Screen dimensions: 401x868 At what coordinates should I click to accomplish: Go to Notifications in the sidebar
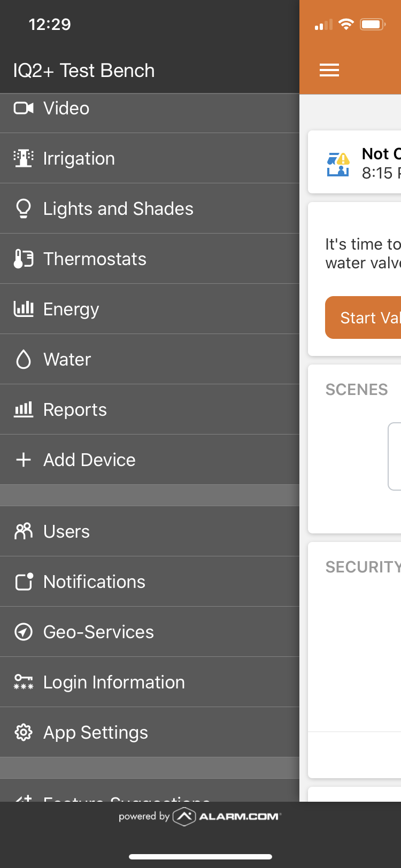(x=94, y=582)
